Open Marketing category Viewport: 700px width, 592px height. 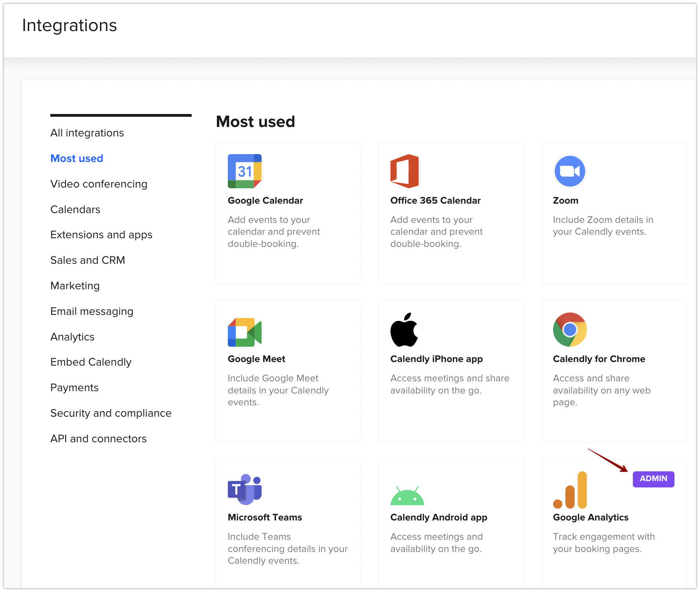click(75, 286)
